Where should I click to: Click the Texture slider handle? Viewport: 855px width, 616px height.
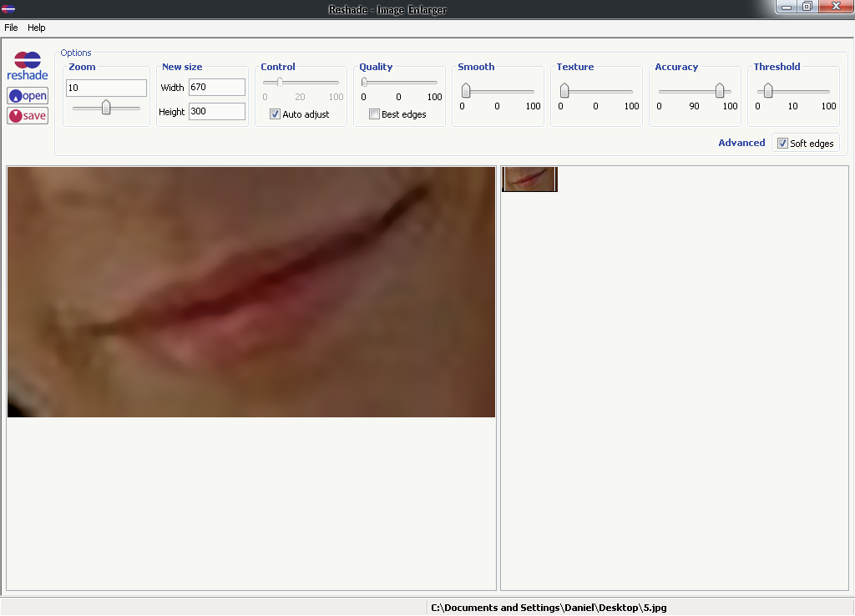564,90
